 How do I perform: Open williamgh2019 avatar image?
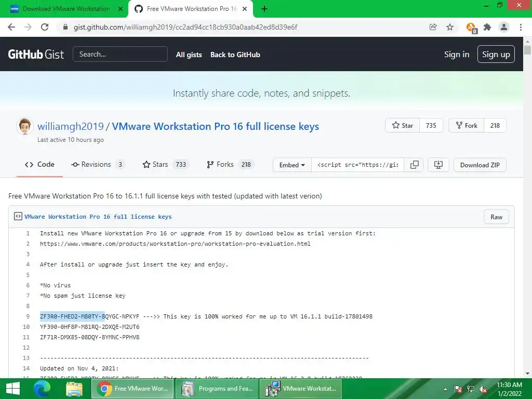coord(25,126)
